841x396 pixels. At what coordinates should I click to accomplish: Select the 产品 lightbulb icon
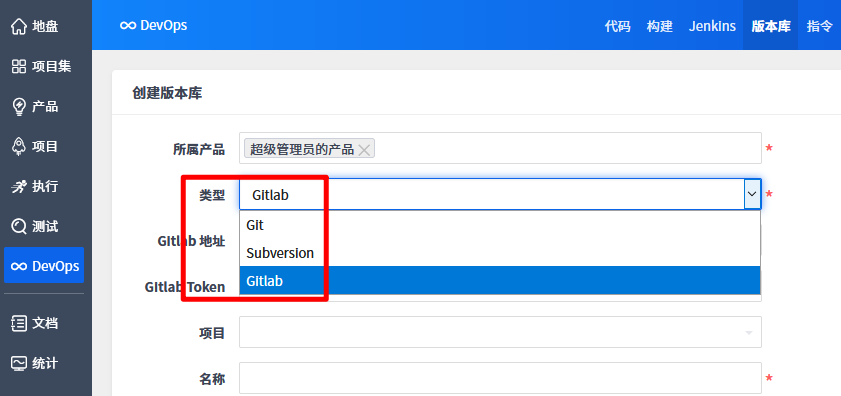coord(19,107)
